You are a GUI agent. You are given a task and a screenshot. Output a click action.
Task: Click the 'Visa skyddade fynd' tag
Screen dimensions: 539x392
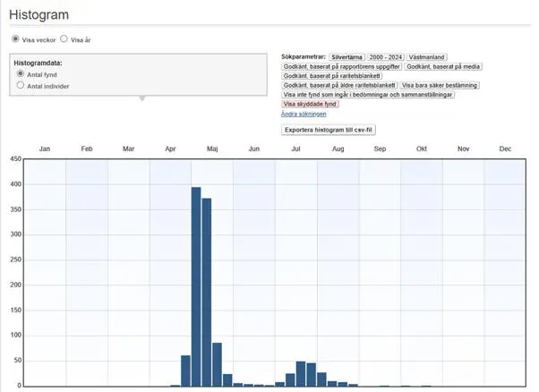pos(311,104)
